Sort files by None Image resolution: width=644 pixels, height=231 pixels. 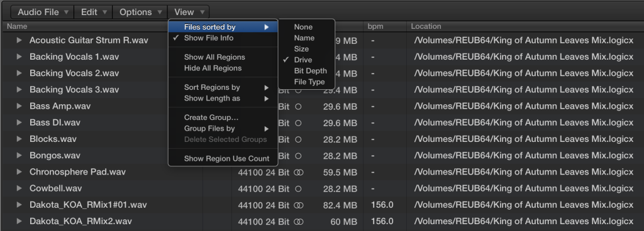(306, 27)
